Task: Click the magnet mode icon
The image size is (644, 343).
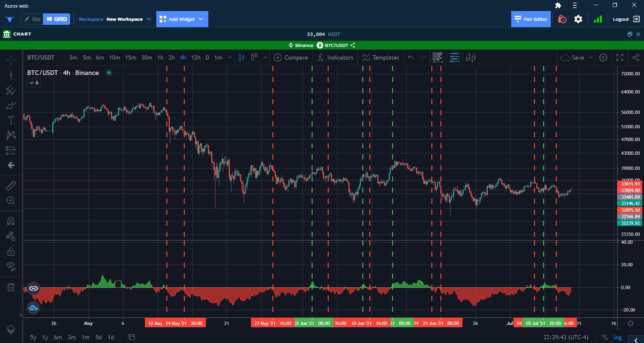Action: tap(11, 221)
